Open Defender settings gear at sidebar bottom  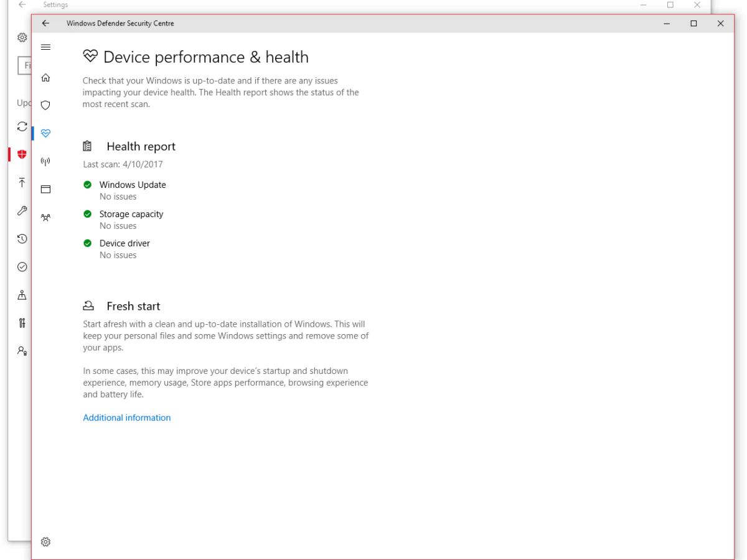point(45,542)
